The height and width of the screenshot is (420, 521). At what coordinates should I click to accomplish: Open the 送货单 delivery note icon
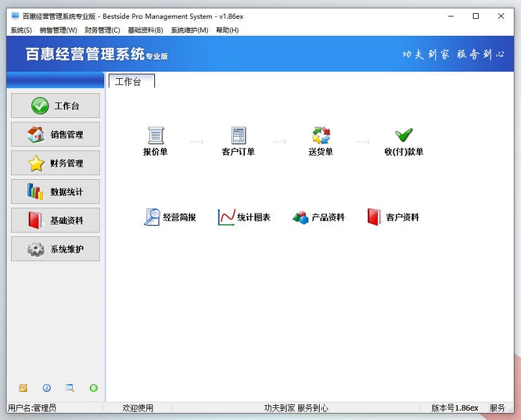[321, 141]
